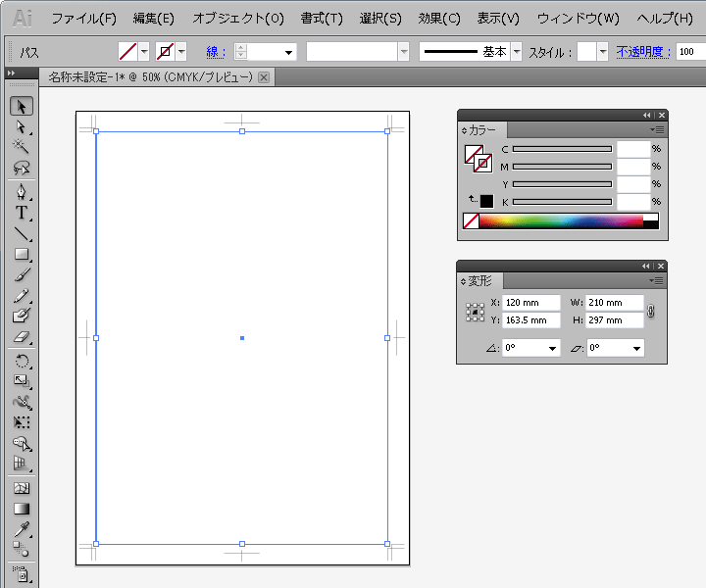Viewport: 706px width, 588px height.
Task: Open the オブジェクト(O) menu
Action: [238, 19]
